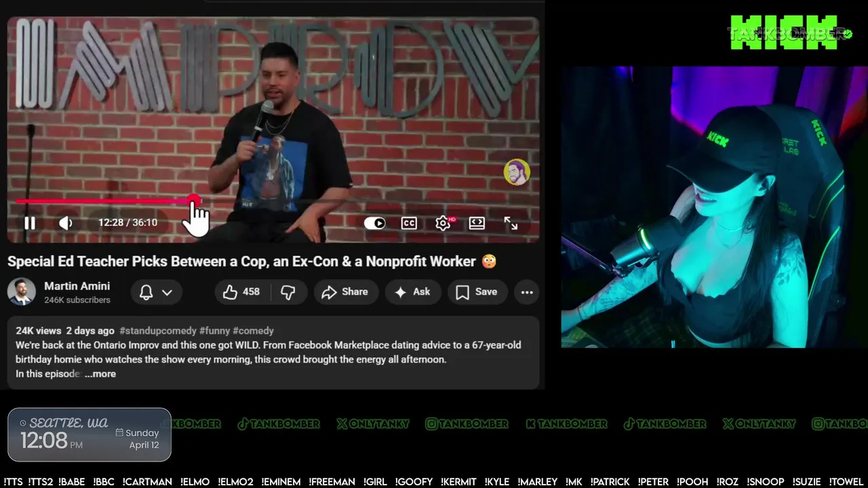Open notification bell dropdown
The height and width of the screenshot is (488, 868).
[x=155, y=292]
